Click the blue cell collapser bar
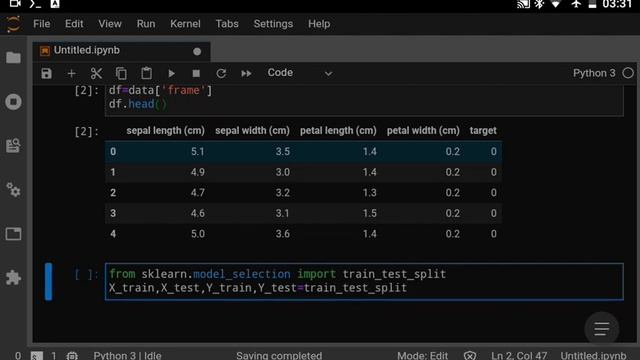Viewport: 640px width, 360px height. [x=49, y=282]
